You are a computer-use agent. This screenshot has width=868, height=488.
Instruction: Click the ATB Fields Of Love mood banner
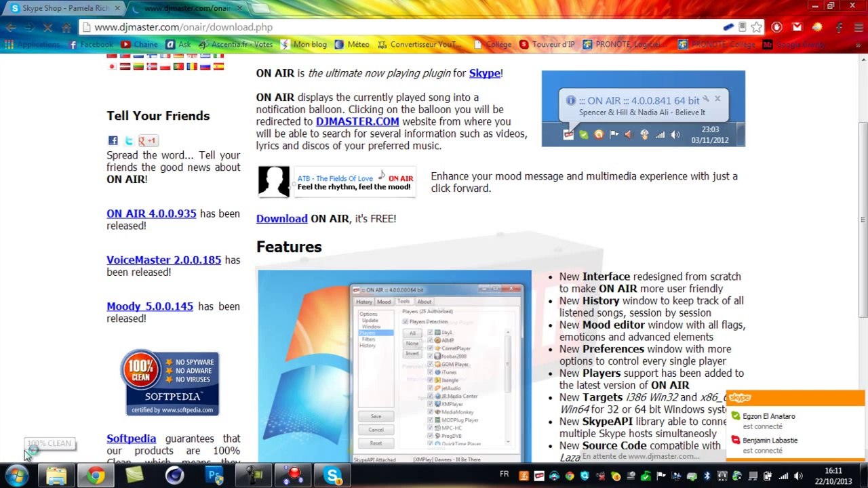click(x=337, y=182)
